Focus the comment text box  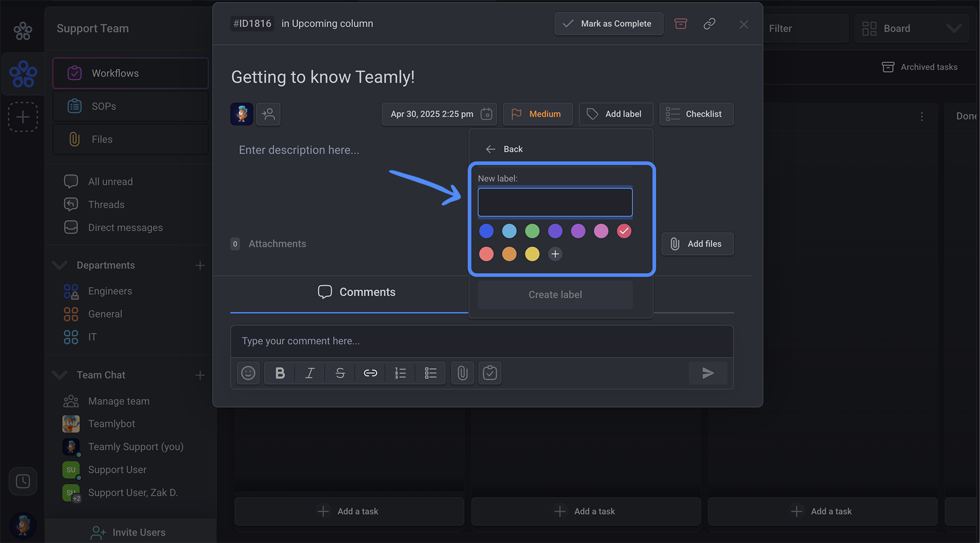(482, 341)
